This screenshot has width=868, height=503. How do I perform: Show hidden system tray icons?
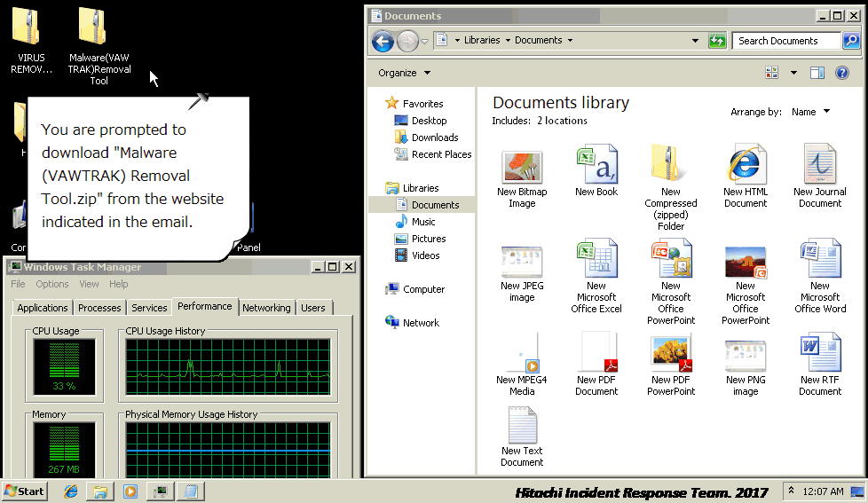click(791, 491)
